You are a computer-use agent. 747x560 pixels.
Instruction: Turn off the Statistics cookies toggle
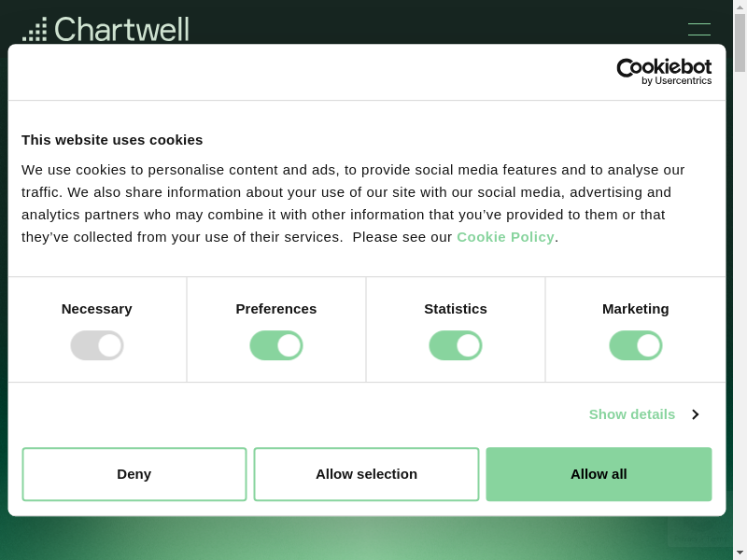coord(456,345)
